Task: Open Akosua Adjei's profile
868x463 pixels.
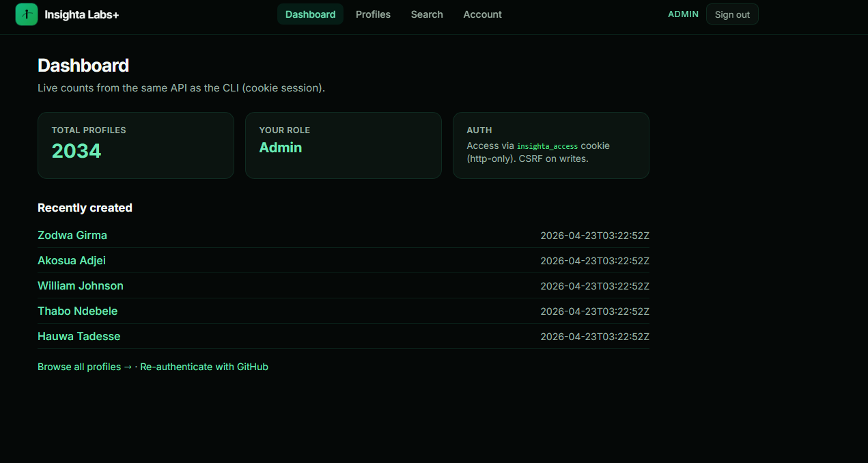Action: point(72,260)
